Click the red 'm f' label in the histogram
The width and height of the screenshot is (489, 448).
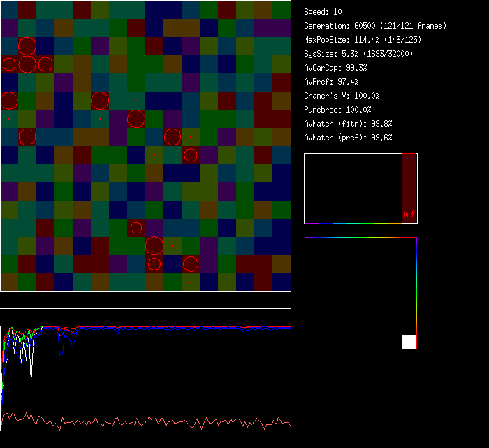(x=409, y=215)
